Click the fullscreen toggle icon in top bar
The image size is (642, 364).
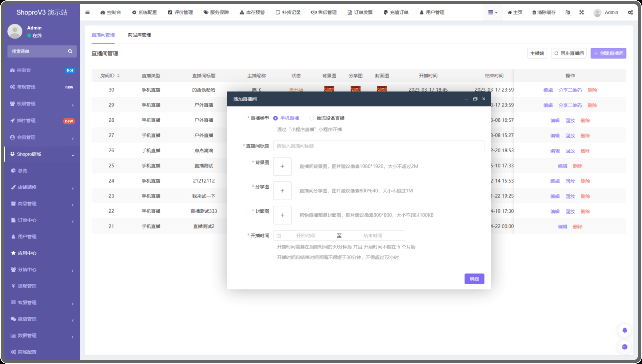click(581, 13)
